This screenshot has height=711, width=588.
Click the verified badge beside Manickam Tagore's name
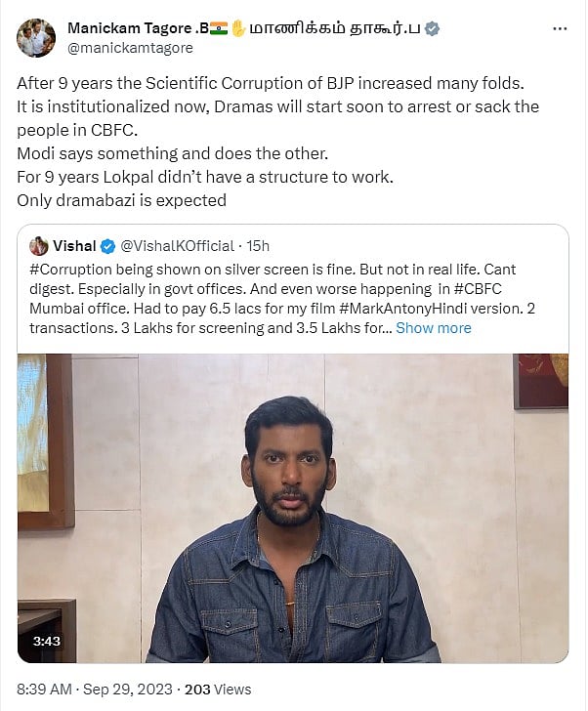click(x=432, y=29)
